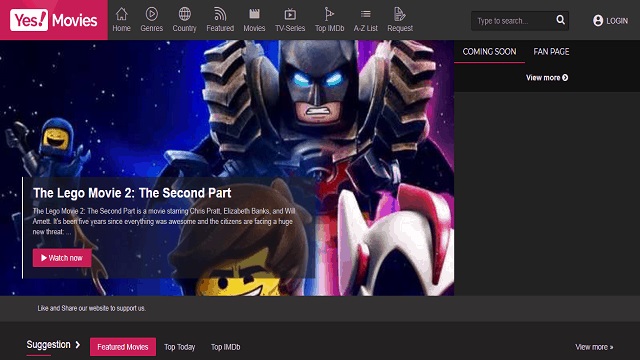Click the Yes! Movies logo
The width and height of the screenshot is (640, 360).
[x=54, y=20]
